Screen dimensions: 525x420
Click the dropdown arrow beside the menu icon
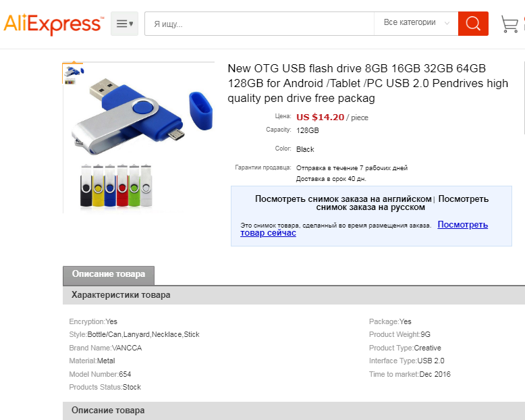(x=131, y=24)
